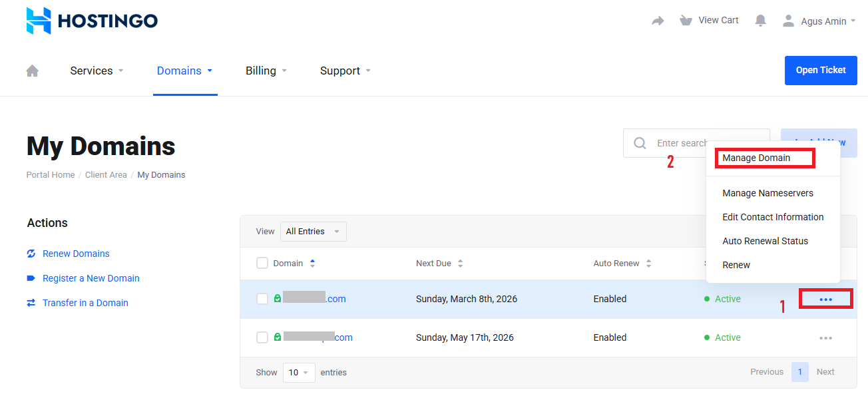Viewport: 868px width, 398px height.
Task: Choose Edit Contact Information
Action: [x=773, y=217]
